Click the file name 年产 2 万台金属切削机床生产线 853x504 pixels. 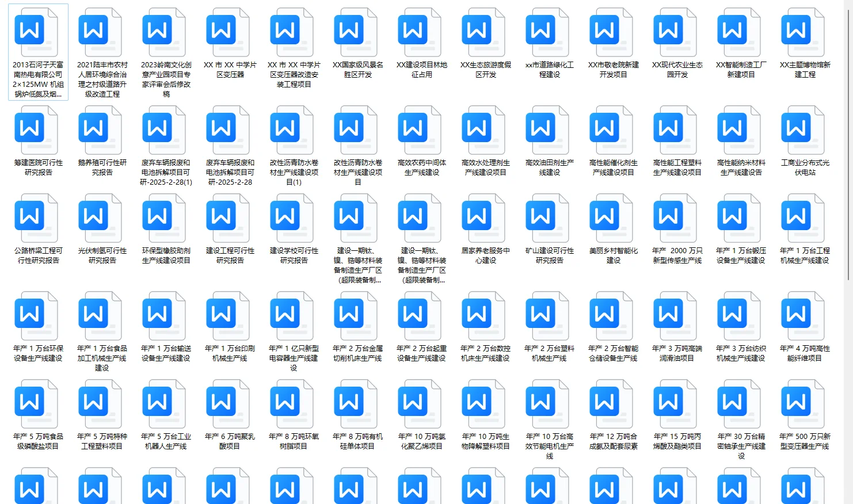(x=358, y=353)
